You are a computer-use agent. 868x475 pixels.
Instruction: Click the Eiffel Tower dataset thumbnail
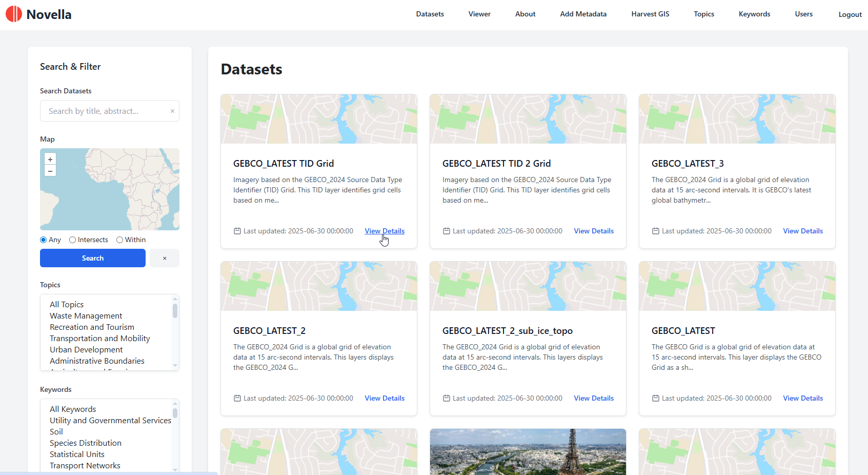(x=528, y=451)
